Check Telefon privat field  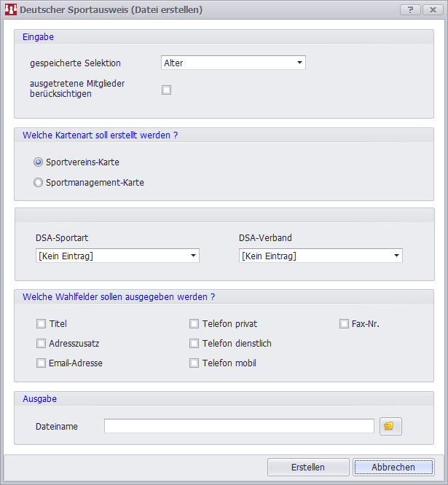pos(194,324)
